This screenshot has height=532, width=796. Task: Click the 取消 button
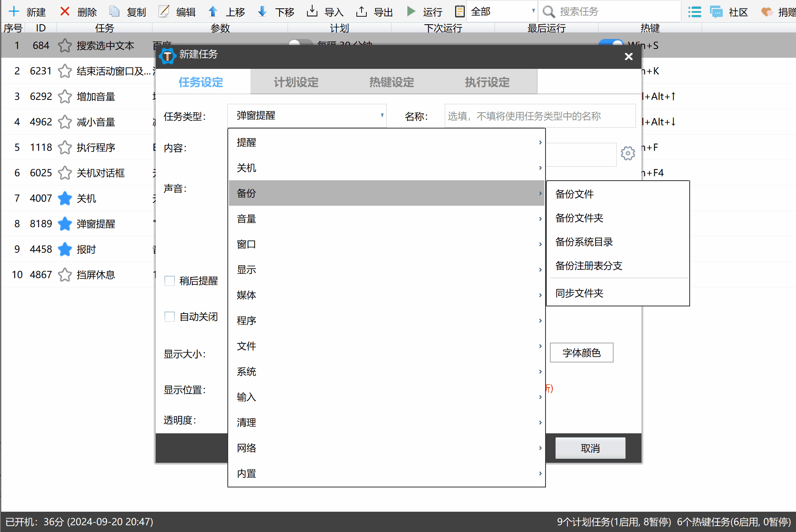590,448
